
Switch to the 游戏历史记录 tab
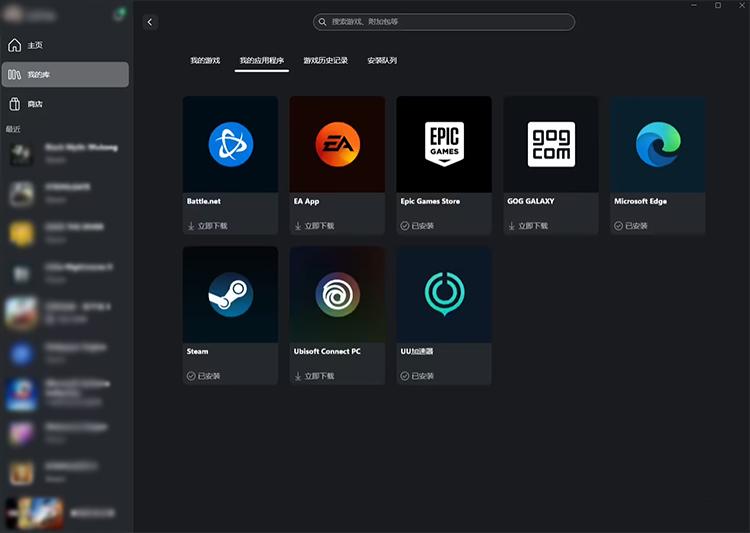(326, 61)
